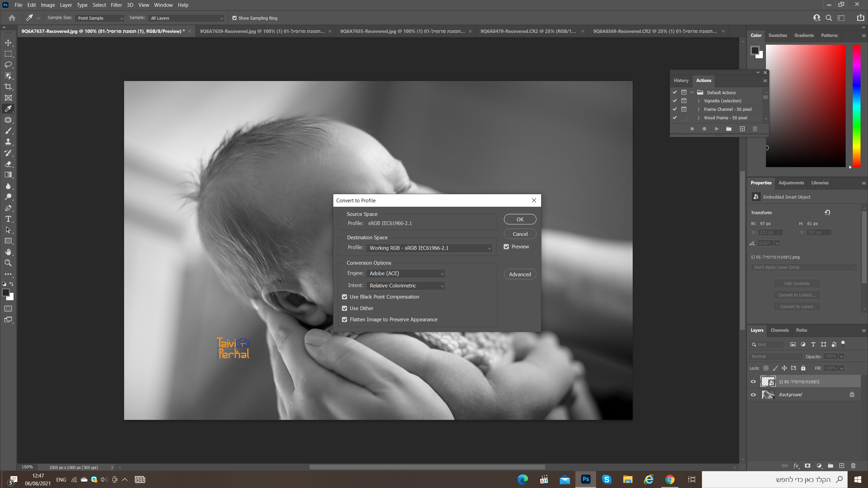Click the play action button
Image resolution: width=868 pixels, height=488 pixels.
[716, 129]
